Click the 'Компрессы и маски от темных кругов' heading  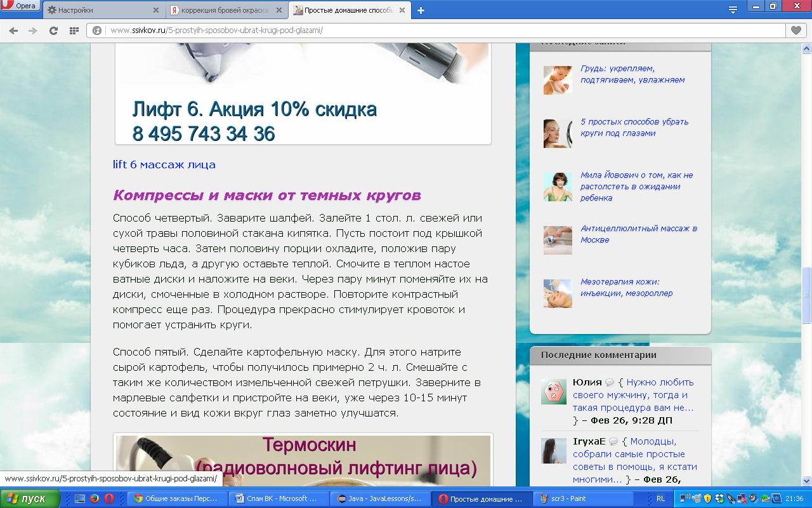(x=267, y=195)
